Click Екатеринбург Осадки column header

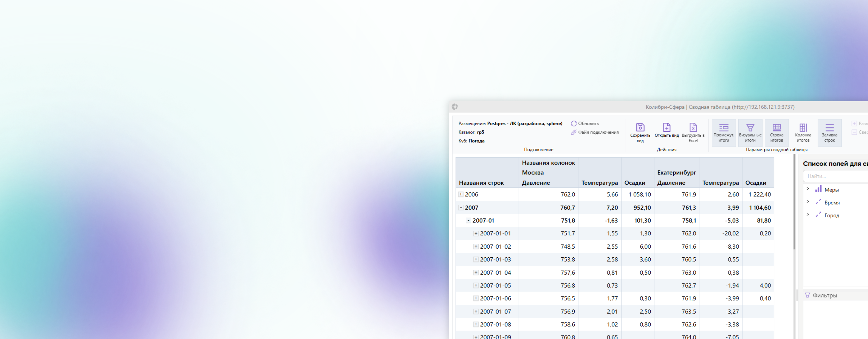[x=755, y=183]
